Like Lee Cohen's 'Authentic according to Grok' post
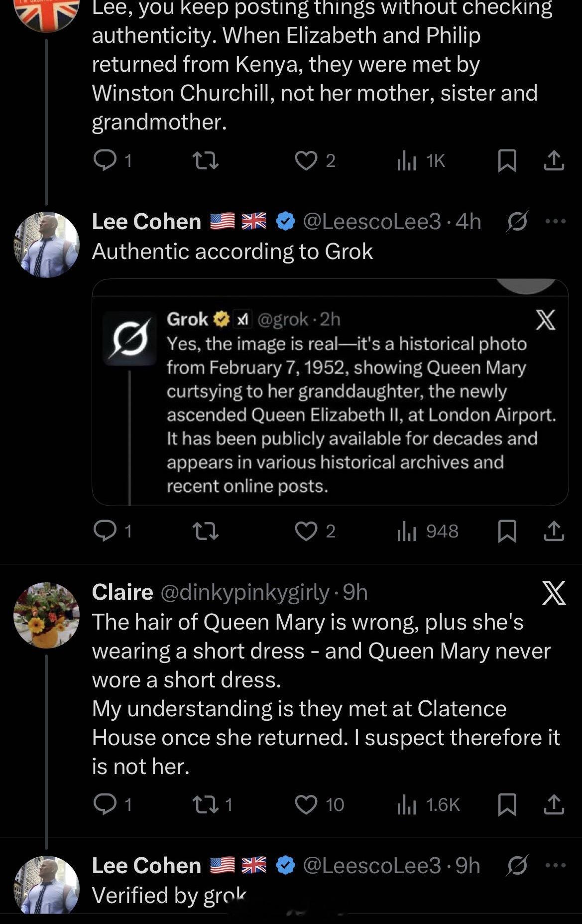This screenshot has width=582, height=924. pos(306,531)
